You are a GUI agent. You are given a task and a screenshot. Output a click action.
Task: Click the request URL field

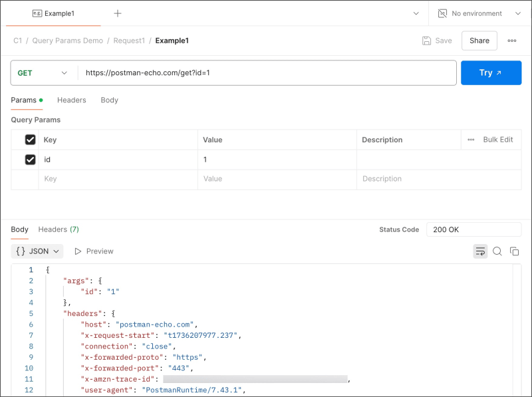(x=267, y=73)
